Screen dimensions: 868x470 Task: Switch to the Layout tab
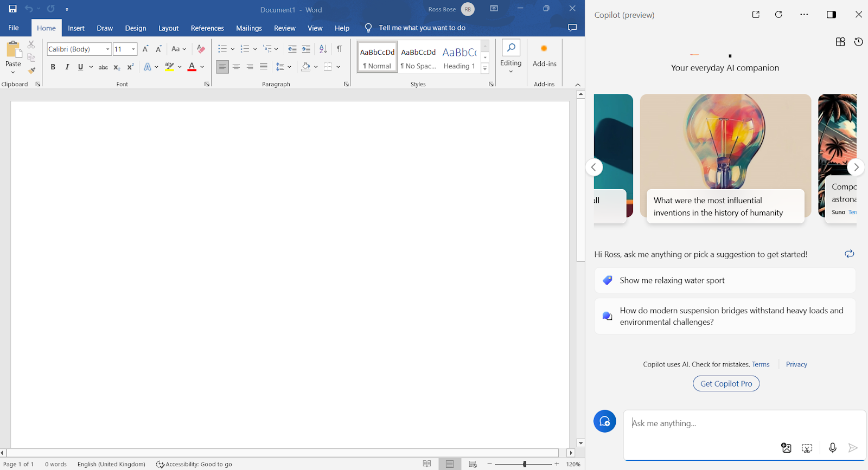168,28
